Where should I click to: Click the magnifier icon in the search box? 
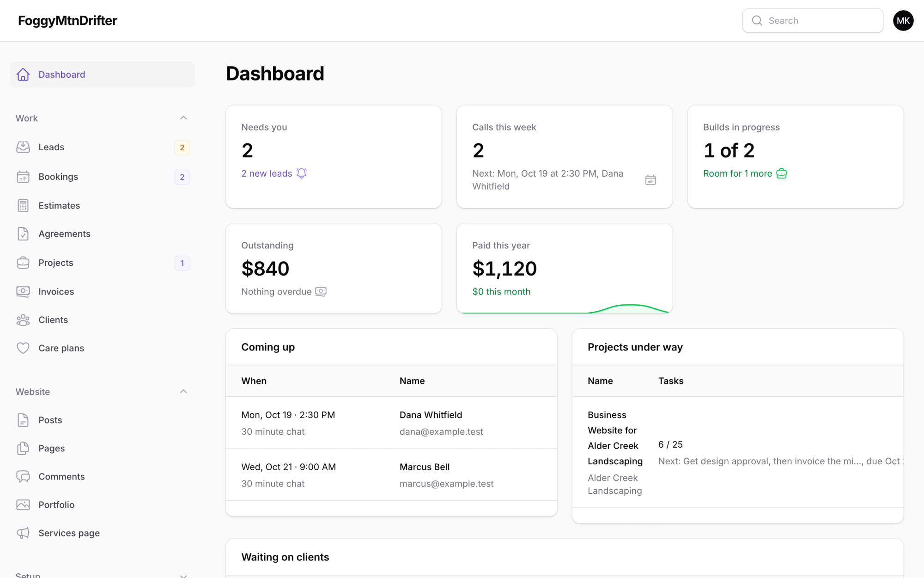757,20
